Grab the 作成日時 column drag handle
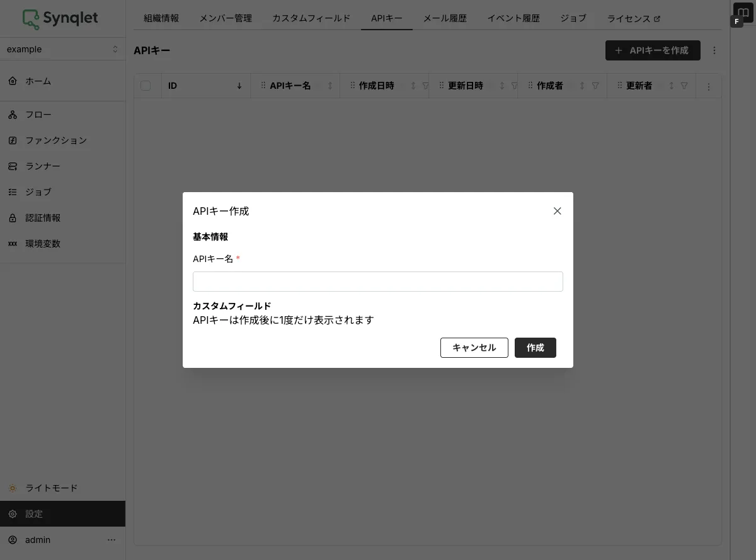The width and height of the screenshot is (756, 560). coord(352,86)
